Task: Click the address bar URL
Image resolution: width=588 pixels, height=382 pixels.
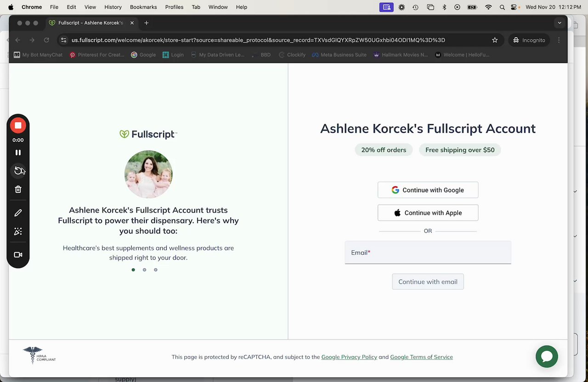Action: point(258,40)
